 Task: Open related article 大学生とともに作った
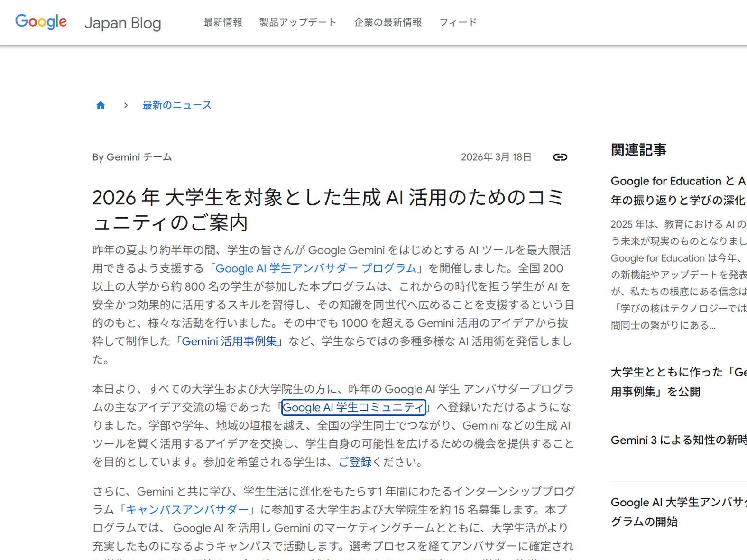click(x=679, y=382)
